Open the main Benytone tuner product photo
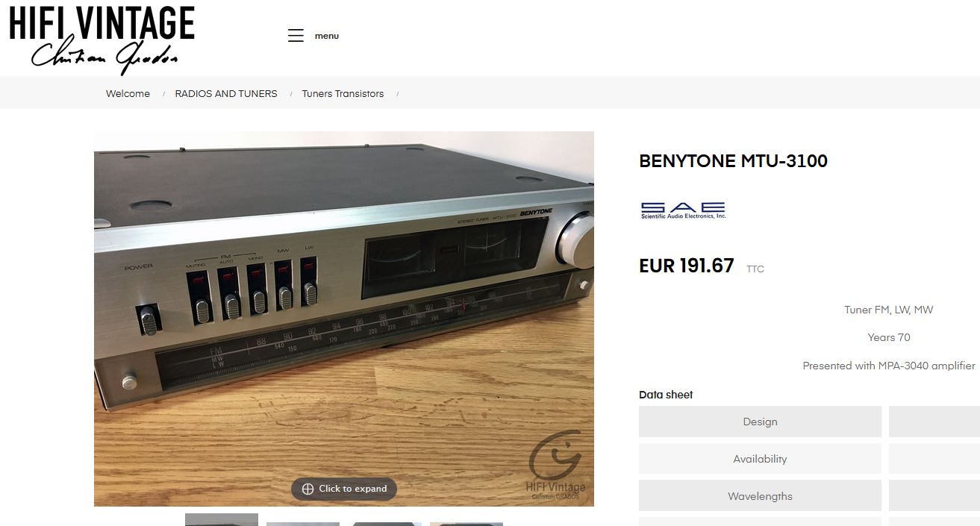This screenshot has width=980, height=526. click(x=344, y=319)
